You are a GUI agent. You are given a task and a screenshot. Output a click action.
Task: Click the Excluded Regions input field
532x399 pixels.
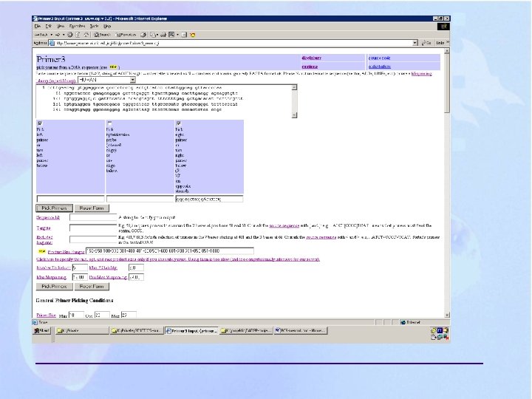93,239
